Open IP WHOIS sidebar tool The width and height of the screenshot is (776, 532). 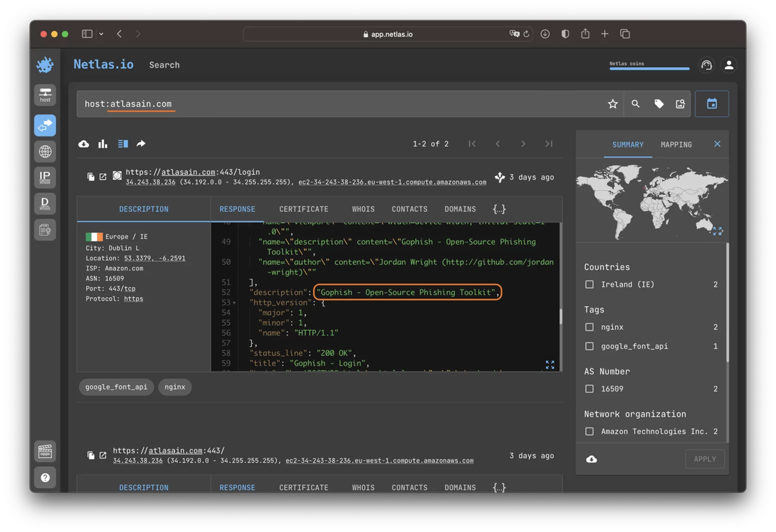pos(45,178)
